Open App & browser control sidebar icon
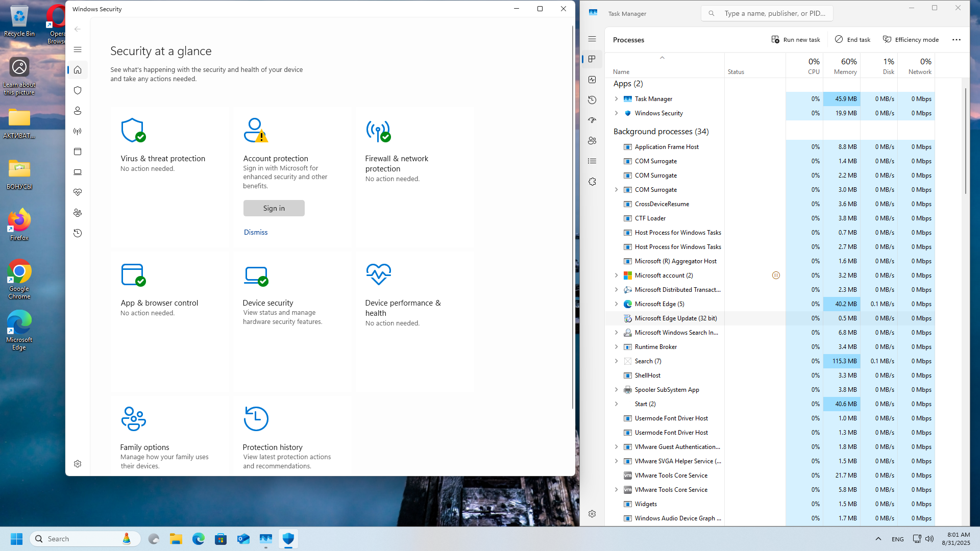Screen dimensions: 980x551 78,152
